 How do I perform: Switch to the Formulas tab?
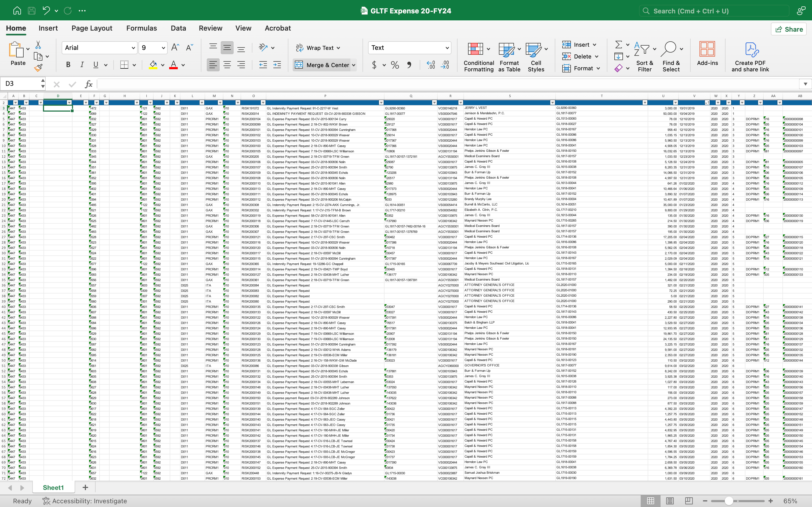click(x=141, y=28)
